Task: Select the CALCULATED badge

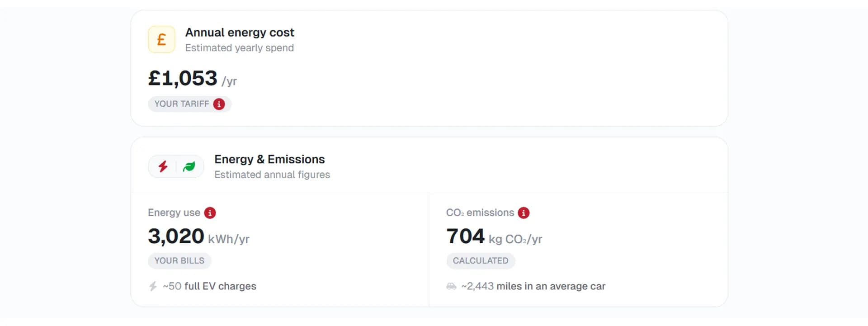Action: [x=481, y=261]
